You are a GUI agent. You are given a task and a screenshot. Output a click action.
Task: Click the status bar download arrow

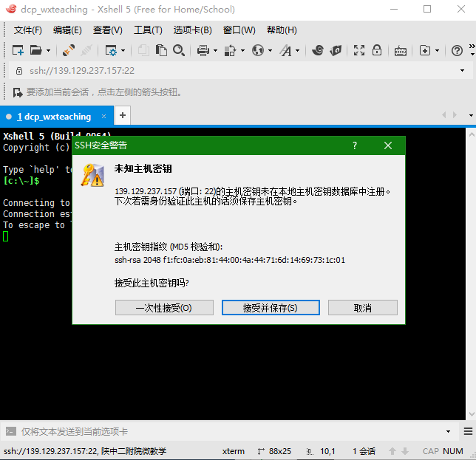(x=404, y=451)
